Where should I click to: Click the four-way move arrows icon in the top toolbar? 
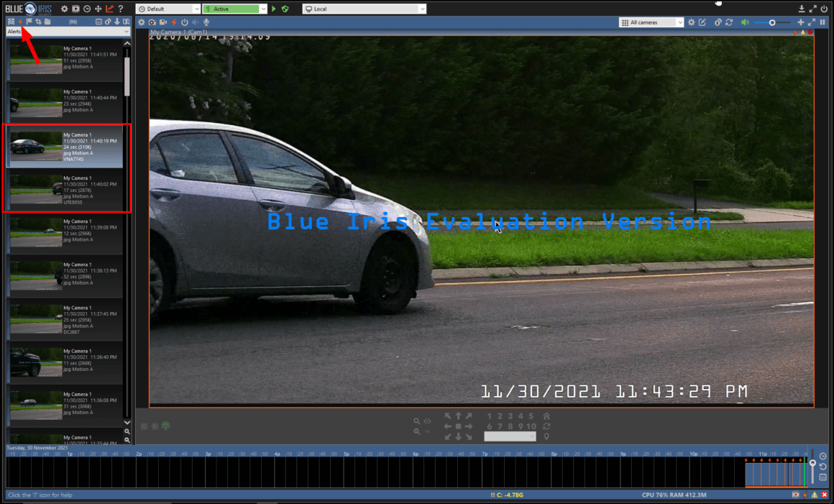(x=98, y=9)
